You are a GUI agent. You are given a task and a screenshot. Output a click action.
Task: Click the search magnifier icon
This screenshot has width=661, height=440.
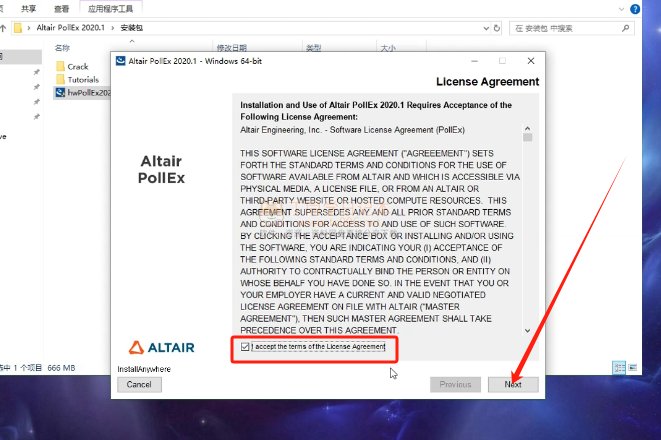(625, 28)
